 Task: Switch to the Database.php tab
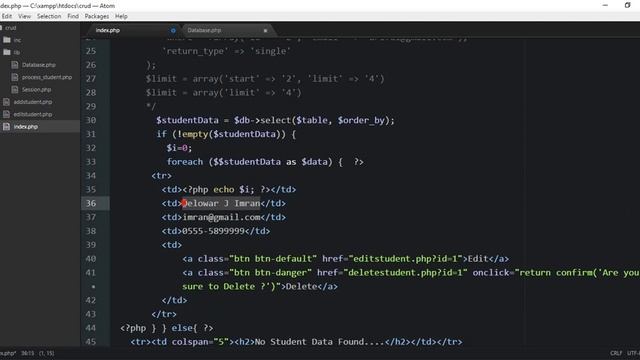click(x=204, y=30)
